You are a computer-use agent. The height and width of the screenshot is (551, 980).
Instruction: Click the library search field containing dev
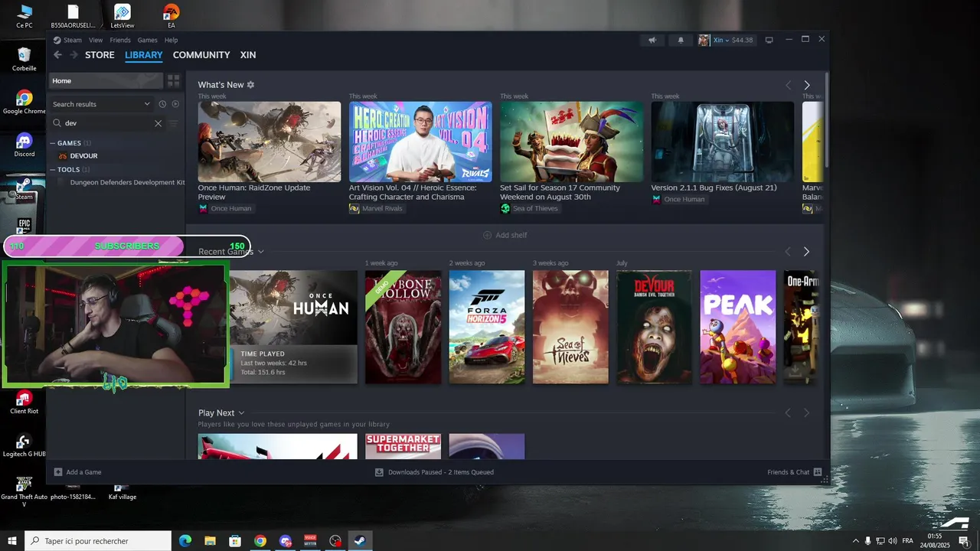click(107, 123)
